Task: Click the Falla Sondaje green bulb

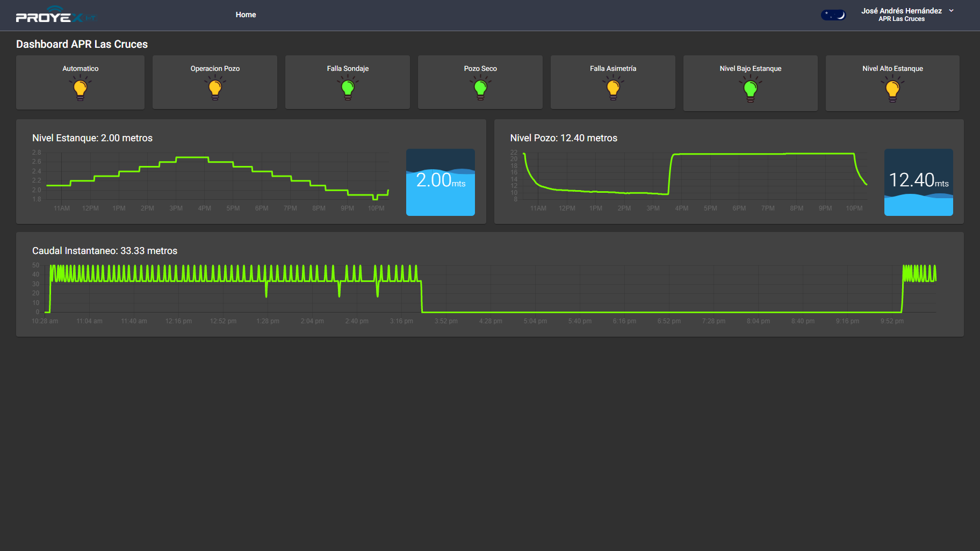Action: pos(348,88)
